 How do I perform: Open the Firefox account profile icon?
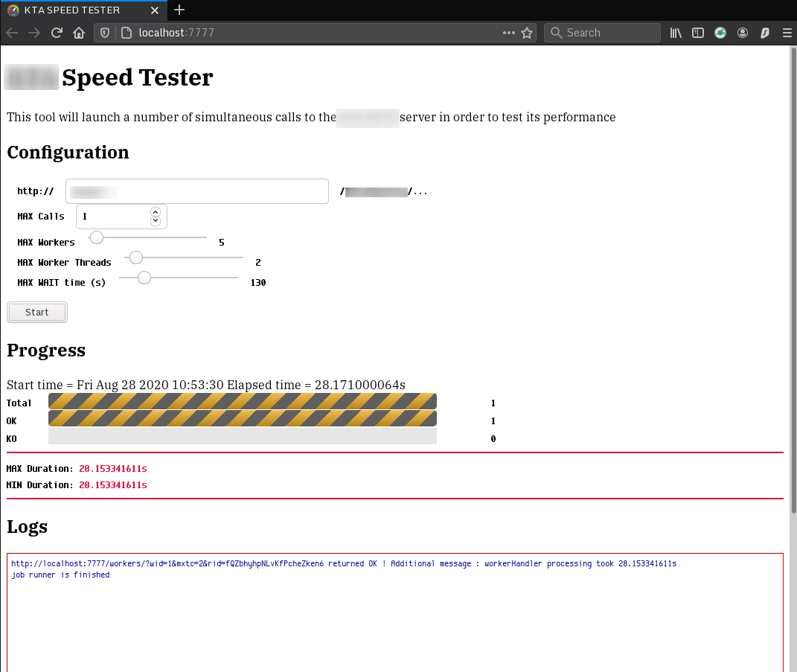click(x=742, y=33)
